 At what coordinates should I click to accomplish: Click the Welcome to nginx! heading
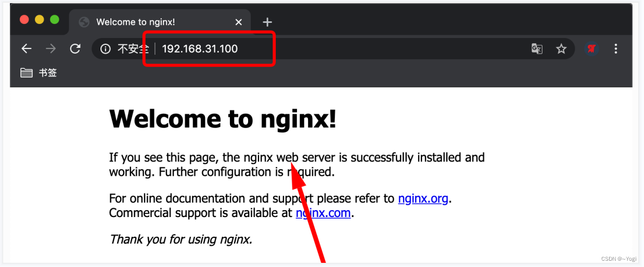pos(223,119)
